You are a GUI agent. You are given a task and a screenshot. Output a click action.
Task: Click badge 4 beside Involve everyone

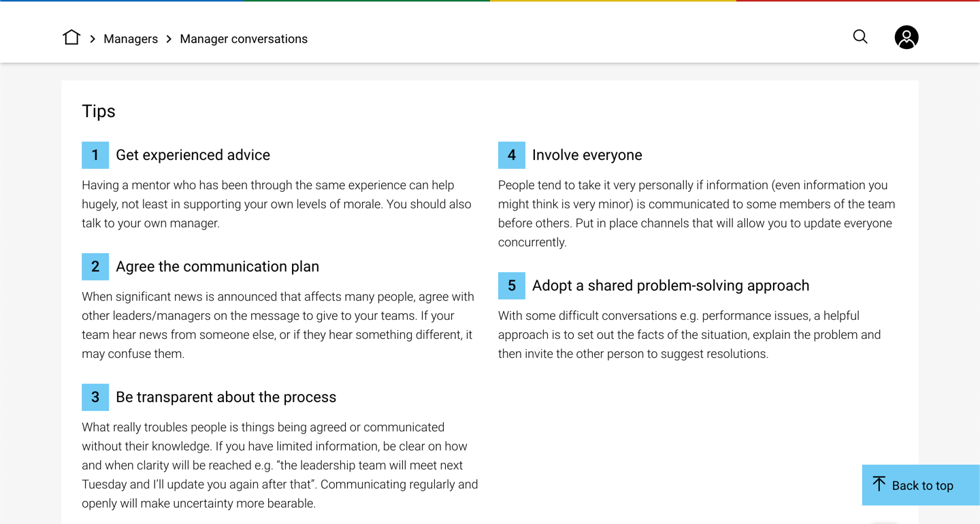click(511, 155)
